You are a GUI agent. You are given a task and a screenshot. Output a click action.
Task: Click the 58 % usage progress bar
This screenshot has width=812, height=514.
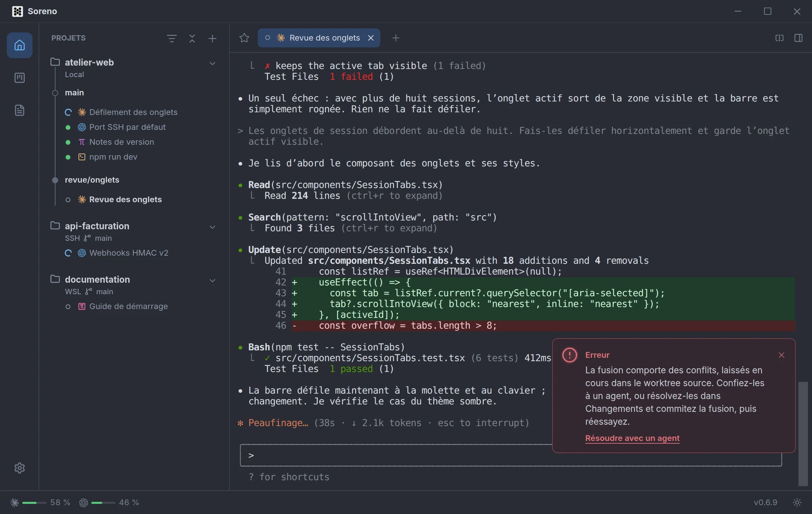tap(34, 503)
